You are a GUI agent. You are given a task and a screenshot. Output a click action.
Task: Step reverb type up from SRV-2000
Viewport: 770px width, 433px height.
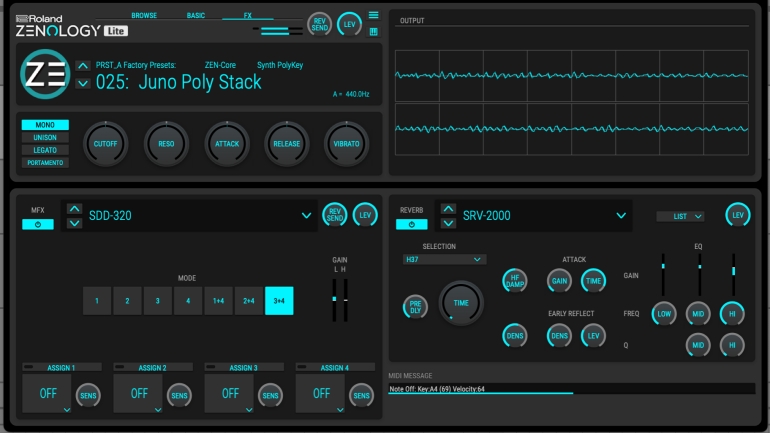point(448,209)
